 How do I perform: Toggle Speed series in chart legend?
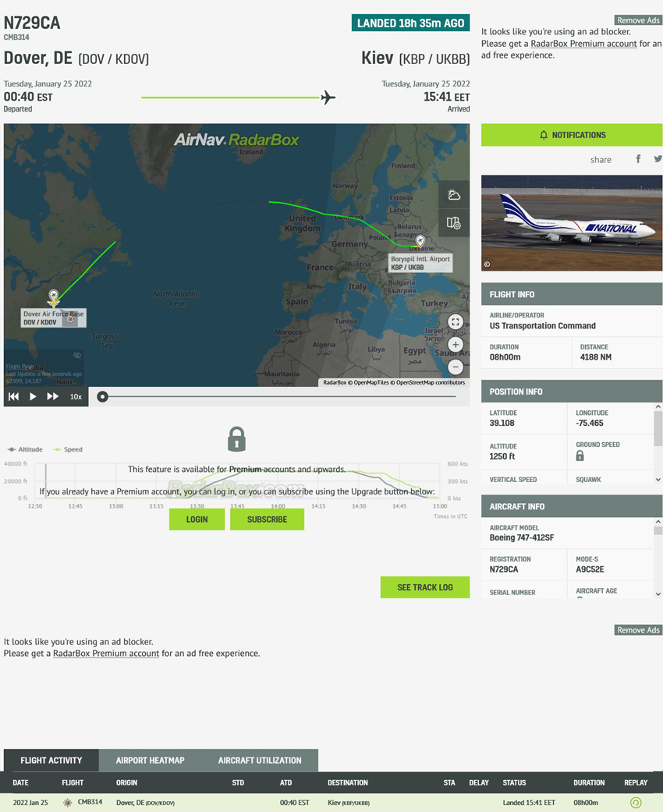[68, 449]
